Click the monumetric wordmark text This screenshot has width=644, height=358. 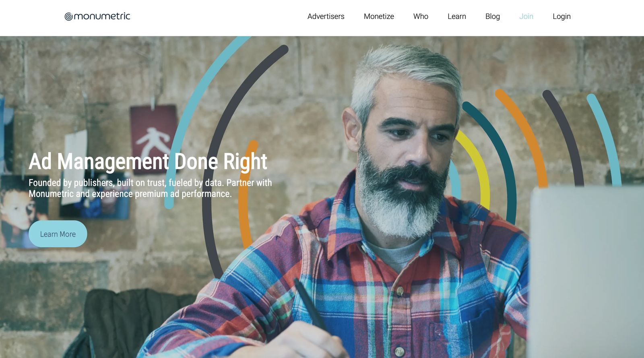tap(102, 16)
